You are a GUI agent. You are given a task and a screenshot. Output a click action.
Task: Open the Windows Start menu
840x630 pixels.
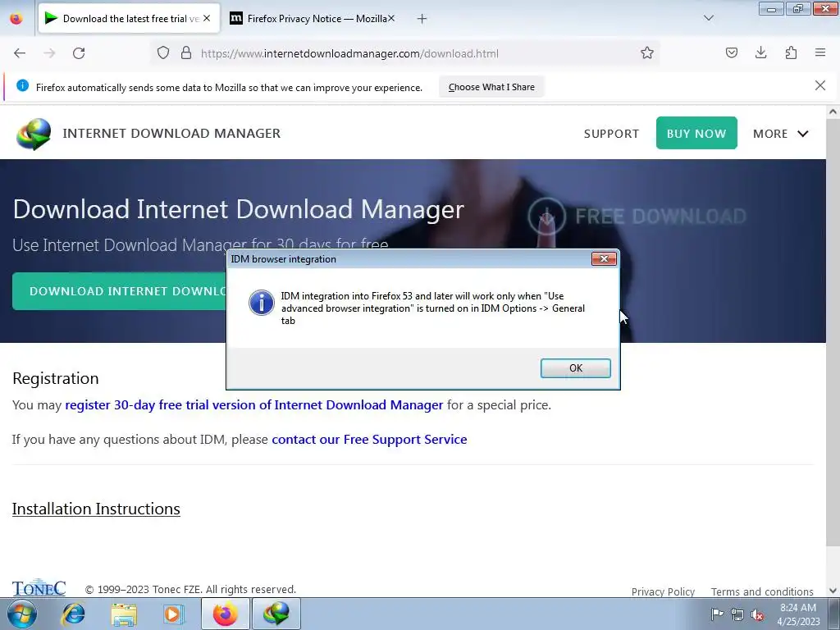pos(22,614)
